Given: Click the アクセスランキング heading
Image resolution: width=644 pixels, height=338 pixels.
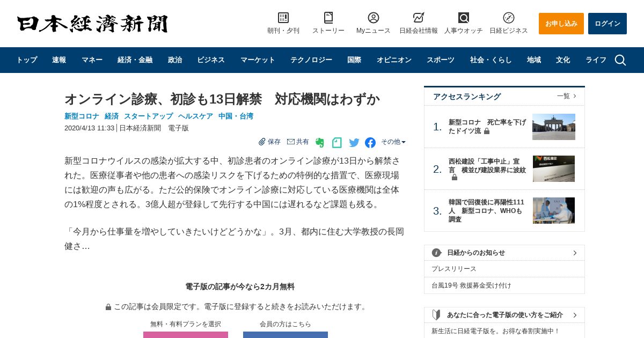Looking at the screenshot, I should [x=467, y=97].
